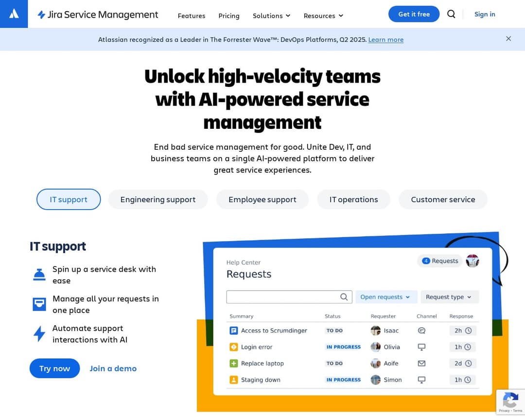
Task: Open reCAPTCHA Terms link
Action: click(518, 411)
